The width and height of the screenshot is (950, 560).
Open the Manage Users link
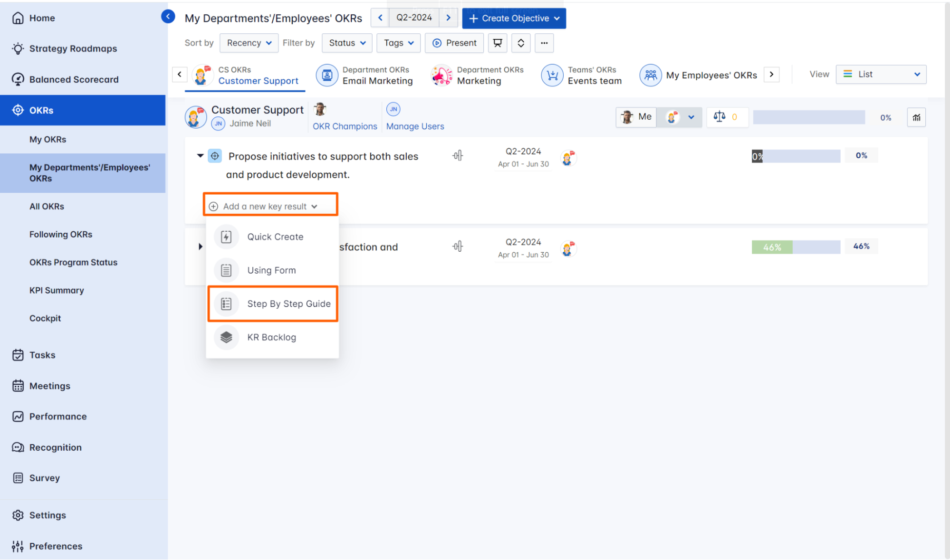click(x=414, y=126)
